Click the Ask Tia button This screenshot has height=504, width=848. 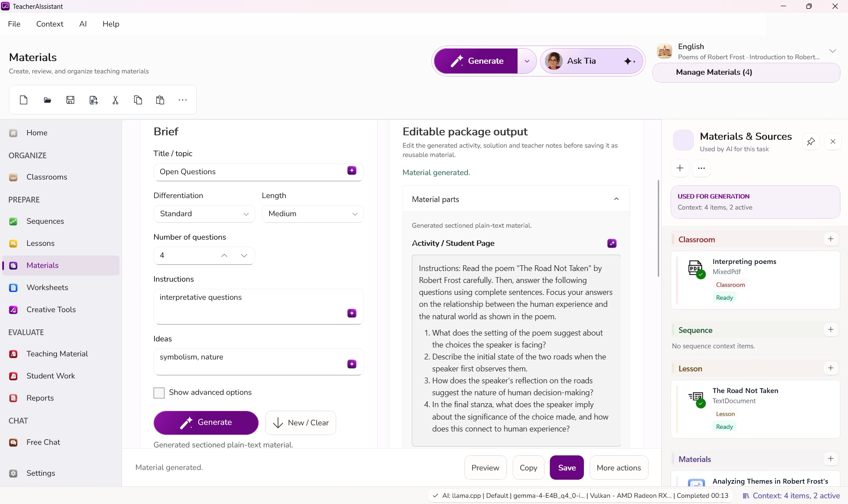(x=591, y=61)
